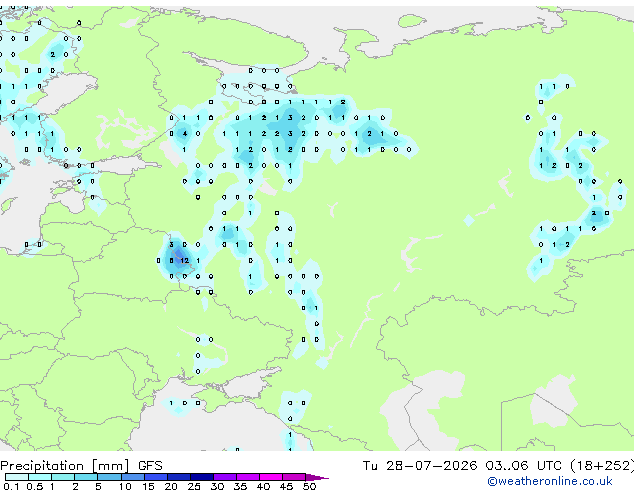
Task: Click the '0.5' legend scale label
Action: [35, 486]
